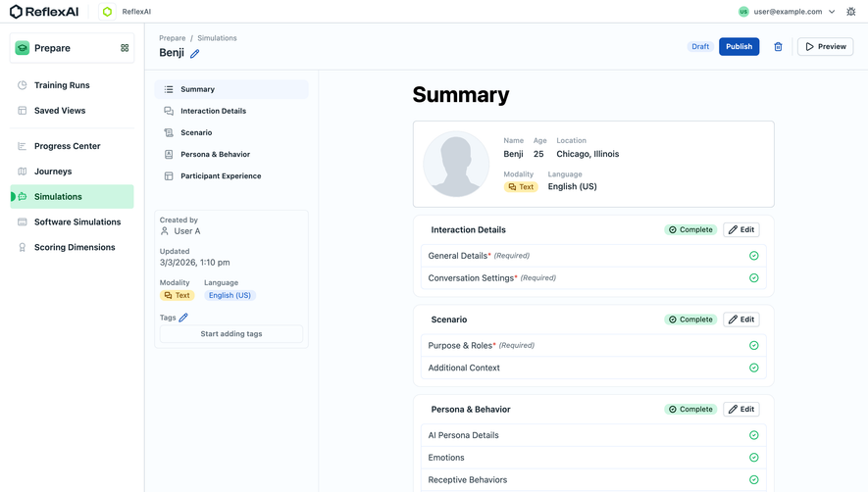Click Complete badge for Persona & Behavior
Viewport: 868px width, 492px height.
pos(690,409)
